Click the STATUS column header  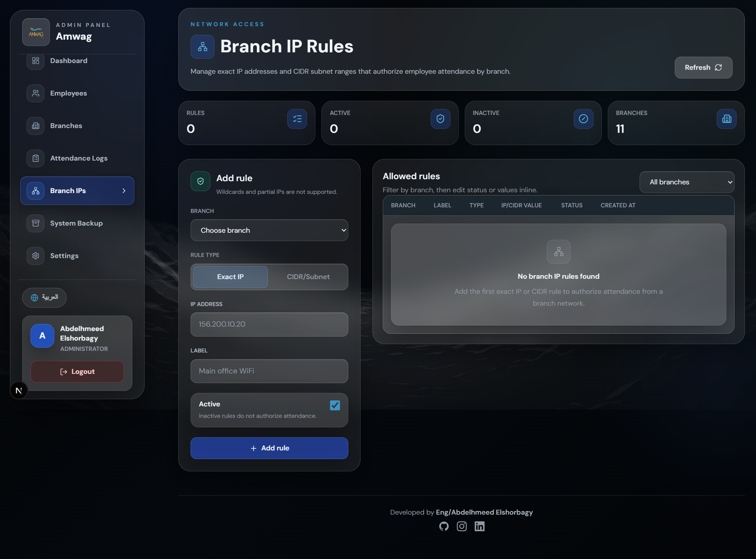572,205
